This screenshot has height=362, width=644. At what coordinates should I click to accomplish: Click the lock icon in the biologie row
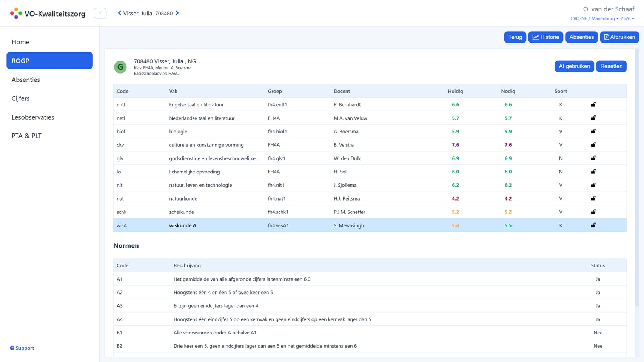click(593, 131)
